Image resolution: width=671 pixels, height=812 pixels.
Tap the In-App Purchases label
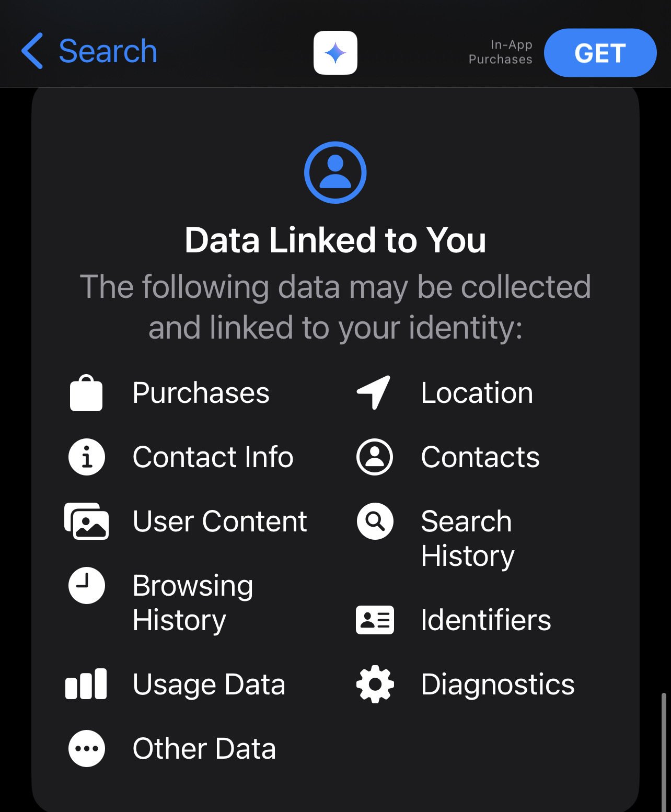click(500, 52)
